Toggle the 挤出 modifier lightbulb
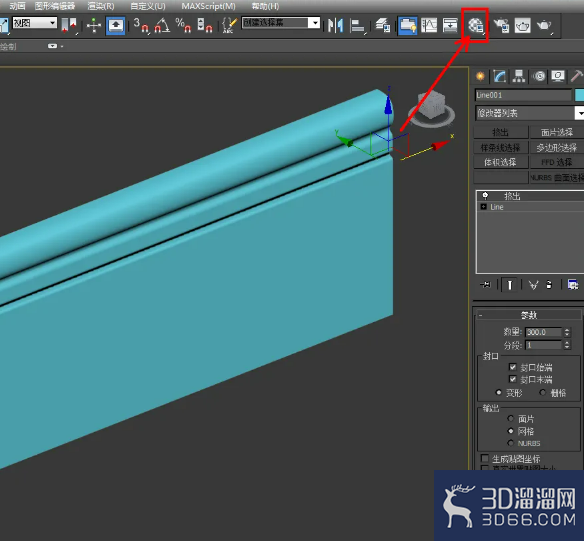Viewport: 584px width, 541px height. (485, 195)
